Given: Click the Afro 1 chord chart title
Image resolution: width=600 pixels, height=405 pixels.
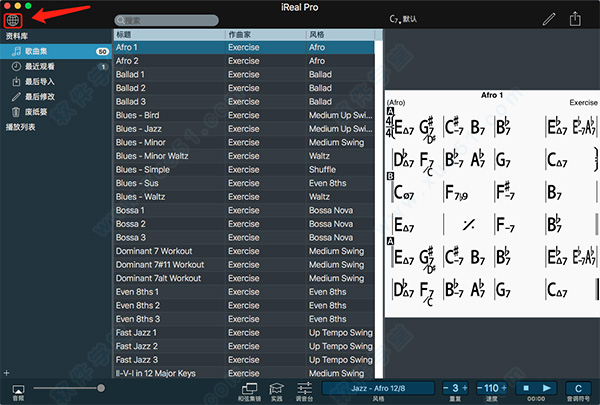Looking at the screenshot, I should [x=492, y=95].
